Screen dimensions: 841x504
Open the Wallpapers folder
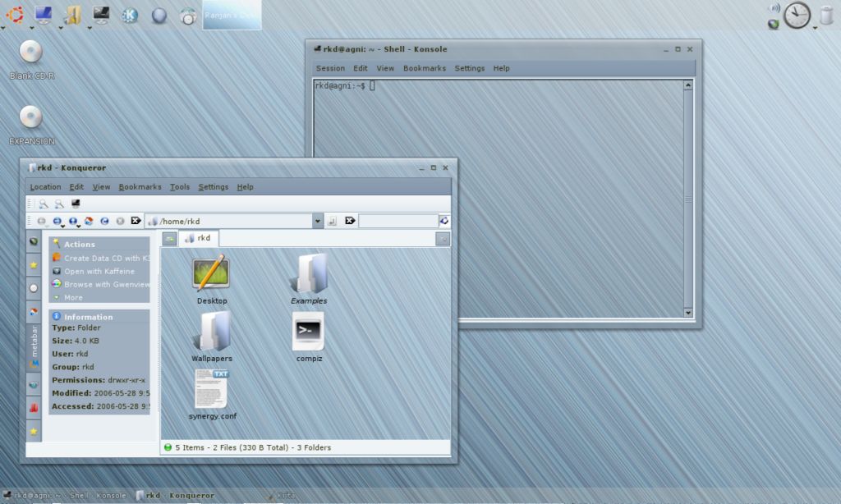point(212,337)
